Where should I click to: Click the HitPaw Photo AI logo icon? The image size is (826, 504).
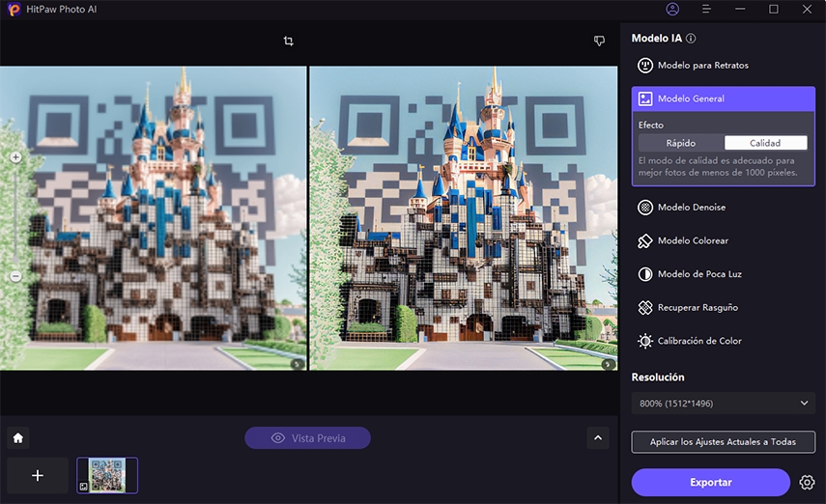[x=14, y=9]
